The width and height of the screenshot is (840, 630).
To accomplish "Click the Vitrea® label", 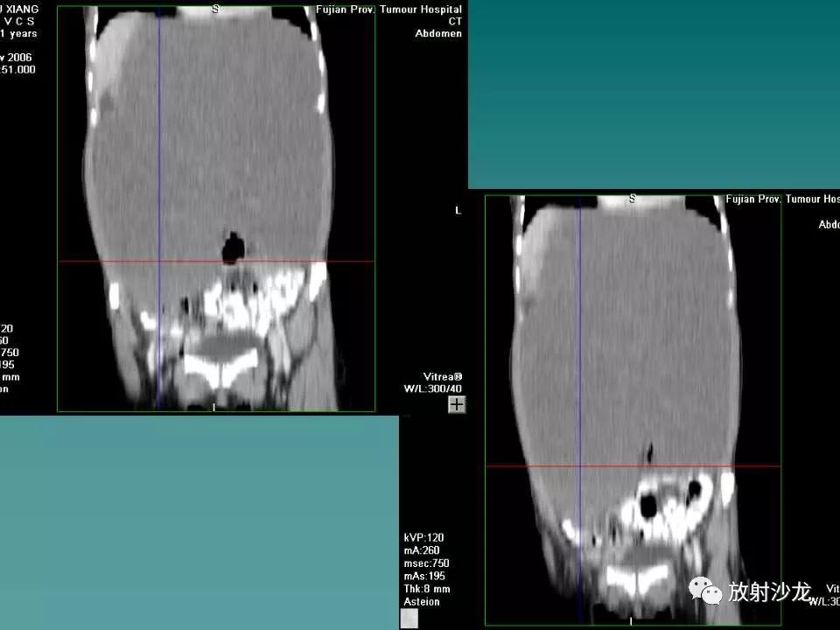I will pos(443,376).
